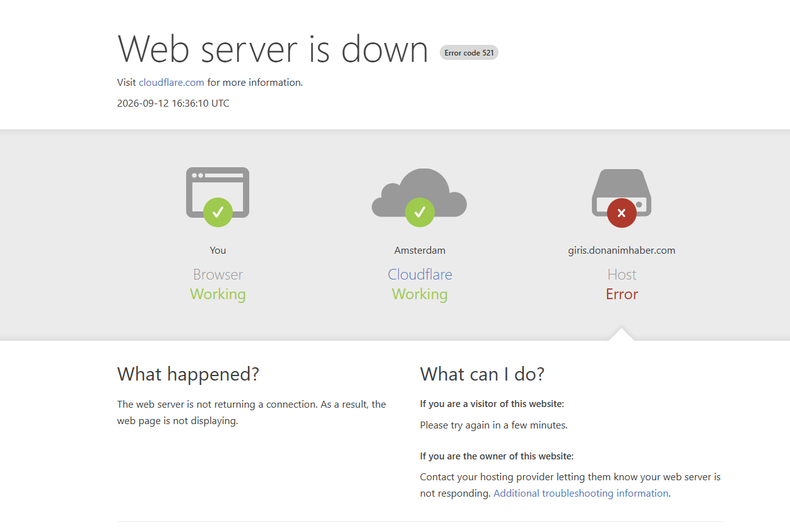The width and height of the screenshot is (790, 532).
Task: Click the green checkmark on browser icon
Action: pyautogui.click(x=218, y=212)
